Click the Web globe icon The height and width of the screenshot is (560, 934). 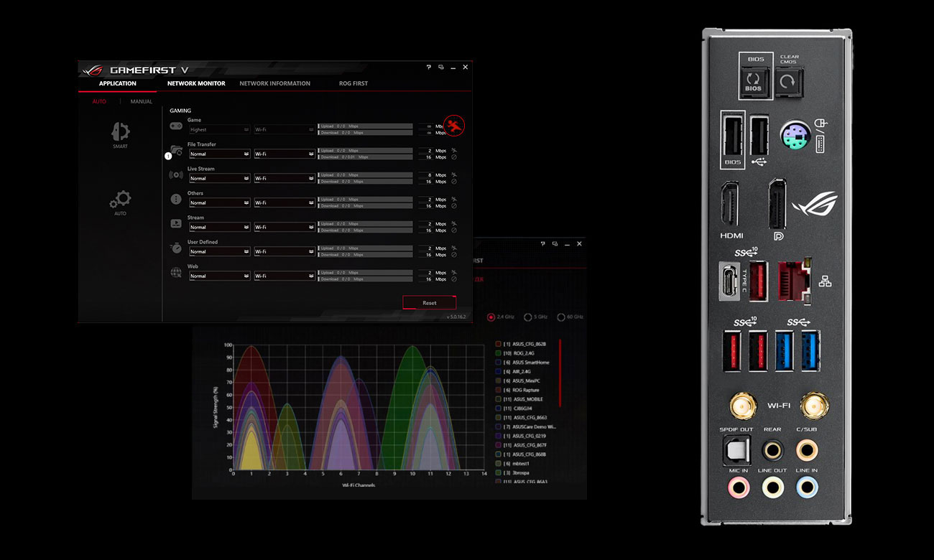coord(176,272)
